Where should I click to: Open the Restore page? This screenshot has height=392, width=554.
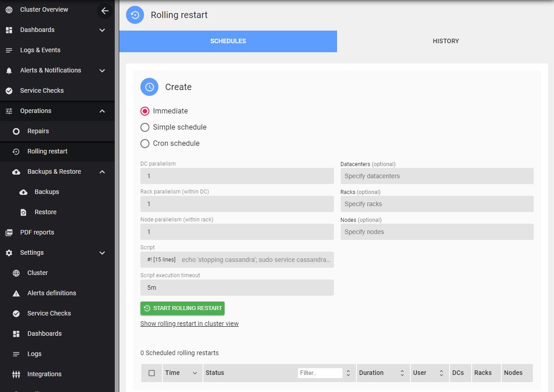point(46,212)
